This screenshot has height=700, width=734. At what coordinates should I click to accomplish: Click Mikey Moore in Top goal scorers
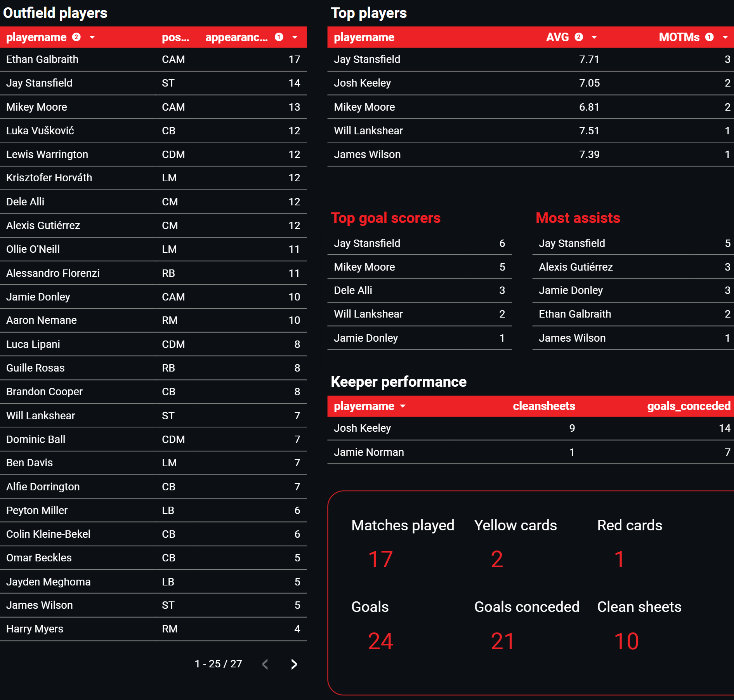coord(364,267)
